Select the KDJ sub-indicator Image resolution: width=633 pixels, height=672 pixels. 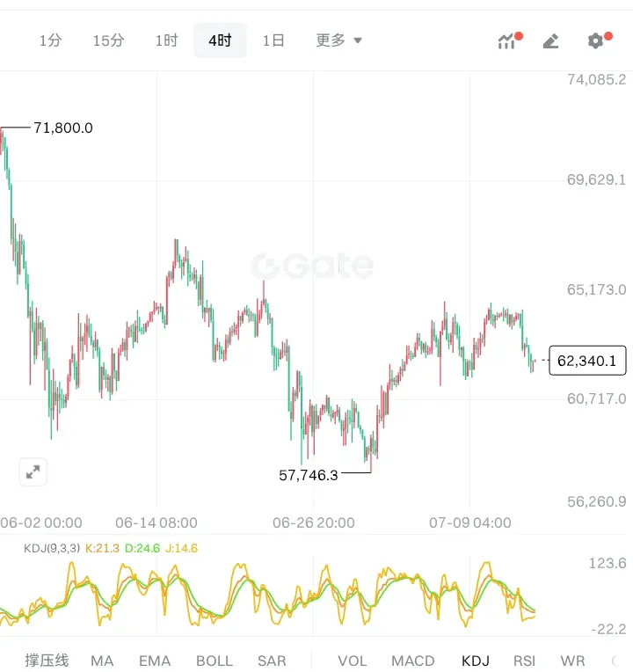coord(476,661)
